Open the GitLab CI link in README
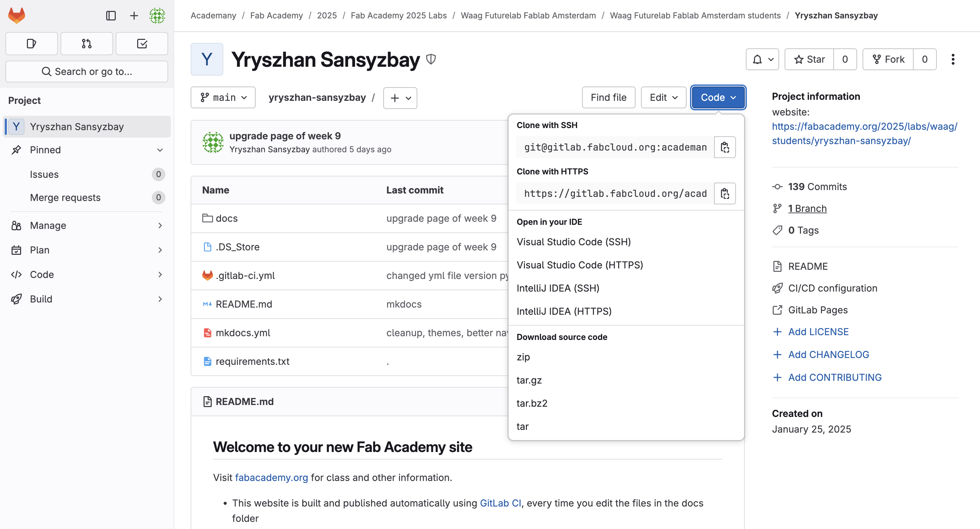 (500, 503)
